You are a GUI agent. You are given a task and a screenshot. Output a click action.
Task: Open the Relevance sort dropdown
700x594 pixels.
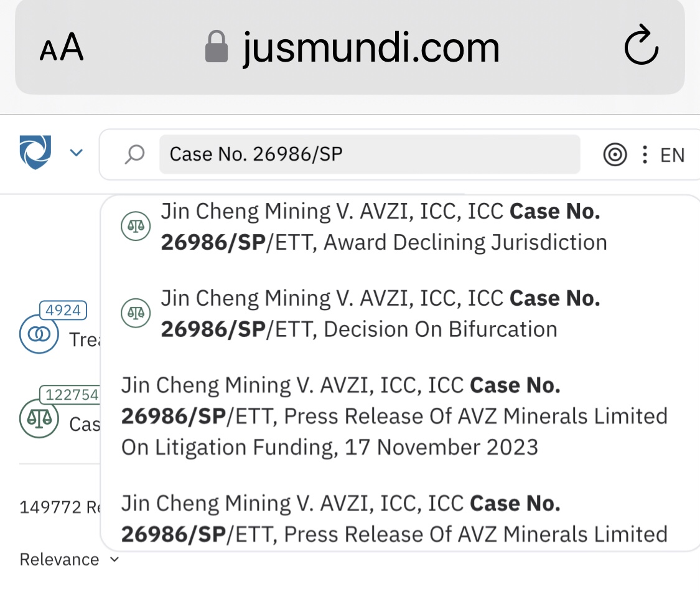pyautogui.click(x=68, y=560)
